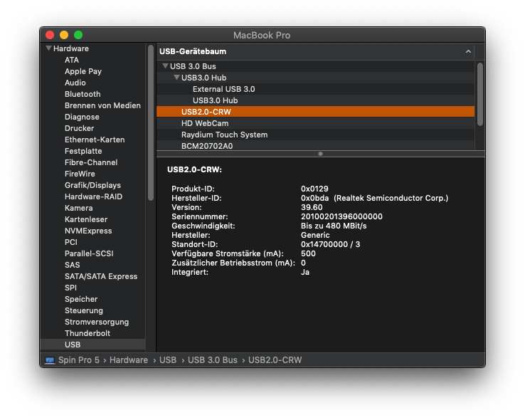The height and width of the screenshot is (420, 525).
Task: Collapse the USB-Gerätebaum header chevron
Action: (468, 51)
